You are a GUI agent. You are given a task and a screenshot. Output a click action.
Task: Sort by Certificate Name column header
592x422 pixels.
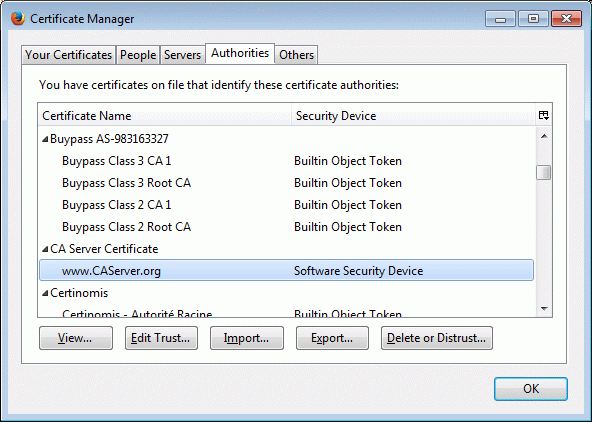pyautogui.click(x=165, y=116)
